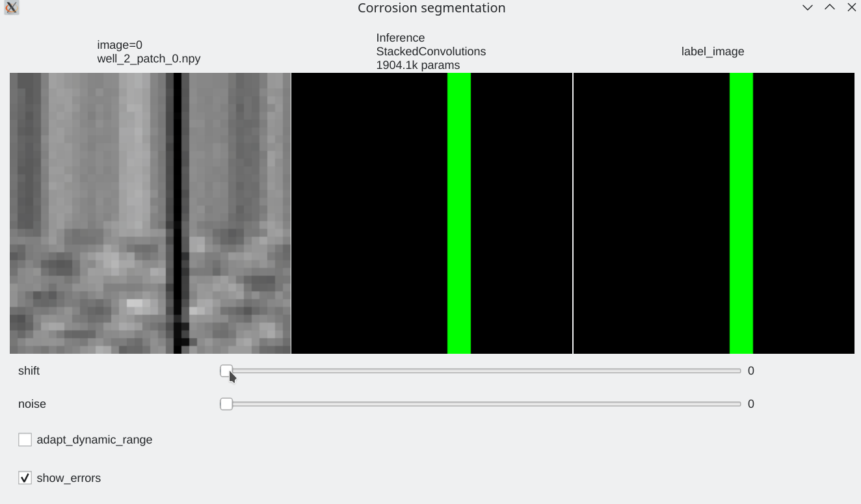Click the 1904.1k params inference caption
Screen dimensions: 861x504
tap(417, 65)
